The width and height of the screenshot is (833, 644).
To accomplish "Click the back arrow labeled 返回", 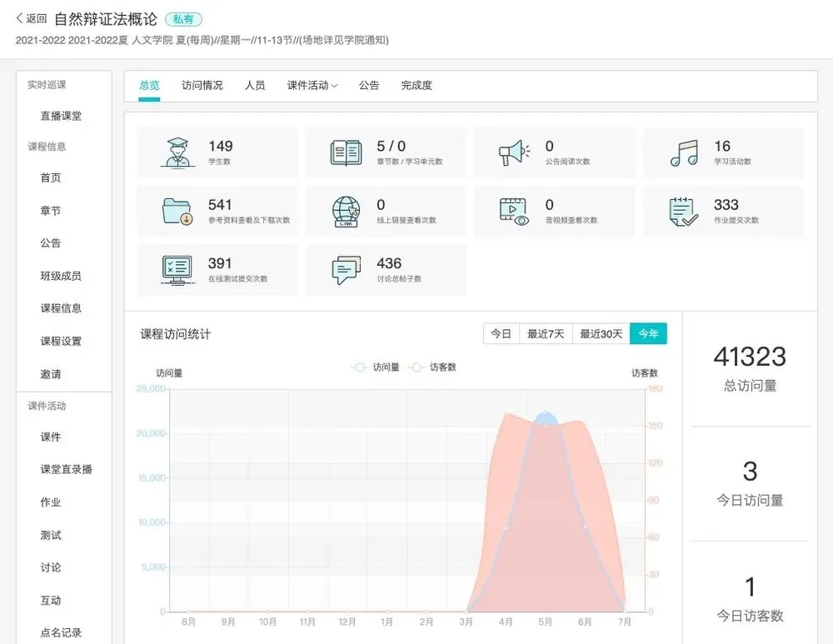I will click(32, 19).
